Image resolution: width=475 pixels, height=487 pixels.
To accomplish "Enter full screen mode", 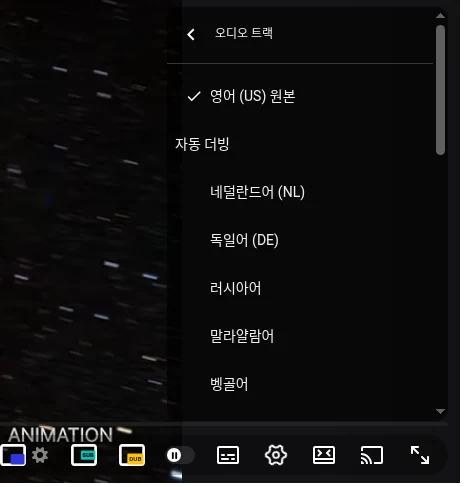I will pos(420,455).
